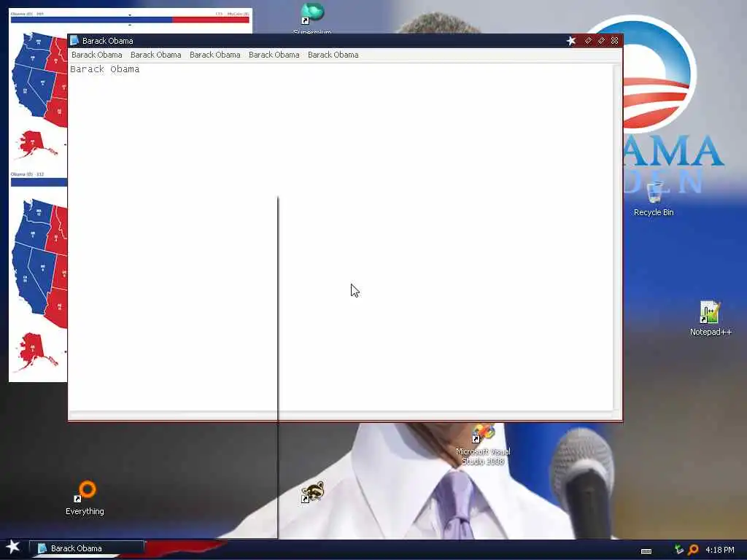Select the Notepad++ desktop shortcut
The image size is (747, 560).
coord(711,318)
